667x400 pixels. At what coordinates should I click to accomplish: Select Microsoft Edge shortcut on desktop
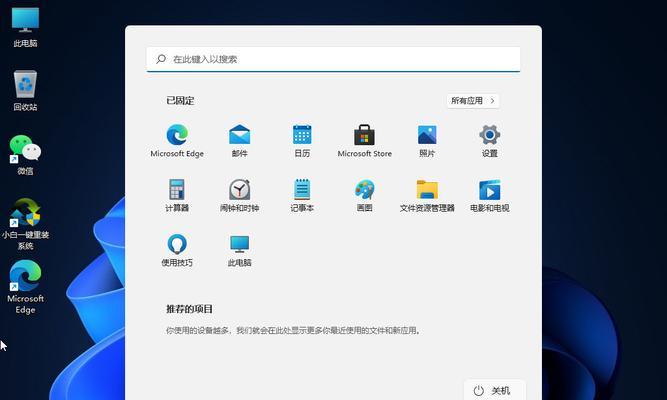[26, 287]
